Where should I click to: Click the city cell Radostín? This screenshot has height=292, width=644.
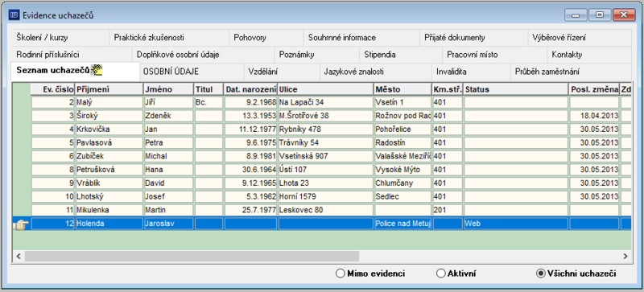tap(403, 143)
